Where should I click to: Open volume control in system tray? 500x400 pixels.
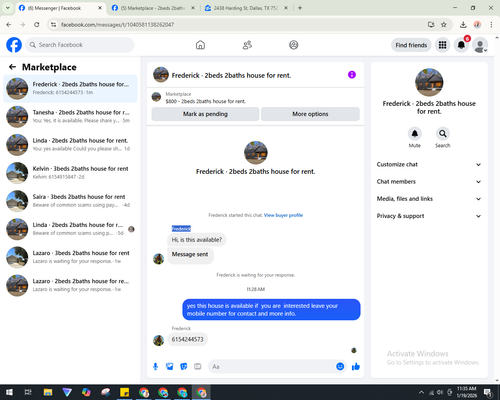pos(440,392)
